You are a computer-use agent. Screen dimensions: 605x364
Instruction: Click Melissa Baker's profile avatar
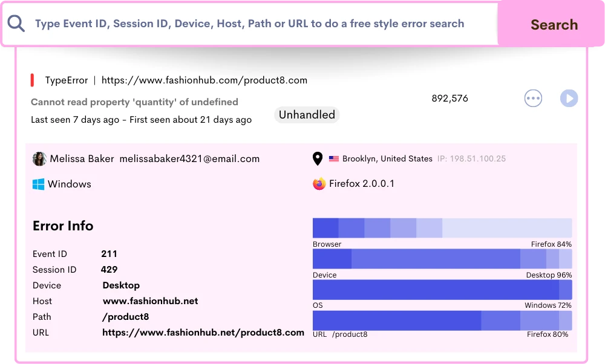(x=39, y=158)
